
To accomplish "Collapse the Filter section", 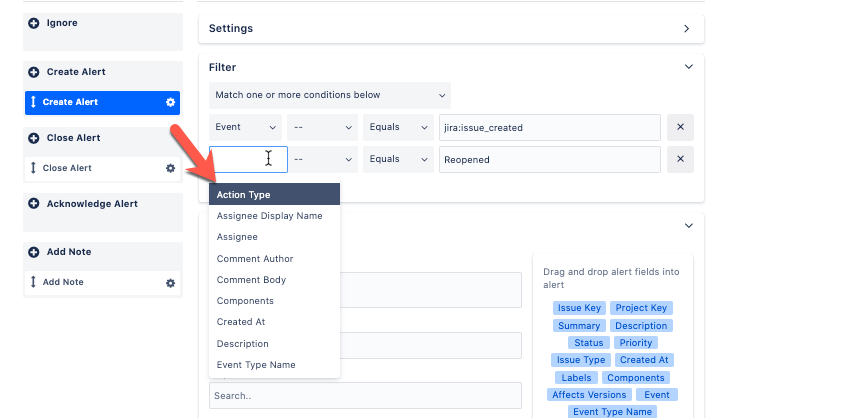I will coord(688,67).
